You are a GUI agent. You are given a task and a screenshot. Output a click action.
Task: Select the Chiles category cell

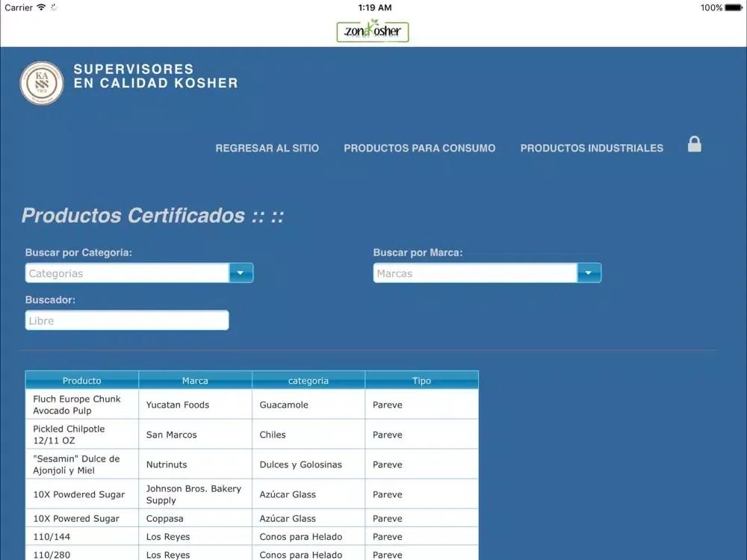(x=309, y=435)
